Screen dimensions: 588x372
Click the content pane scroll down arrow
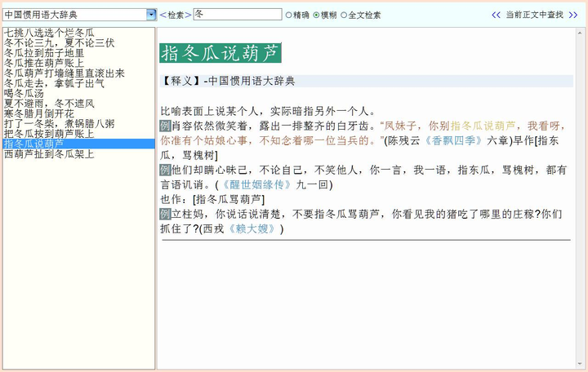click(x=580, y=364)
